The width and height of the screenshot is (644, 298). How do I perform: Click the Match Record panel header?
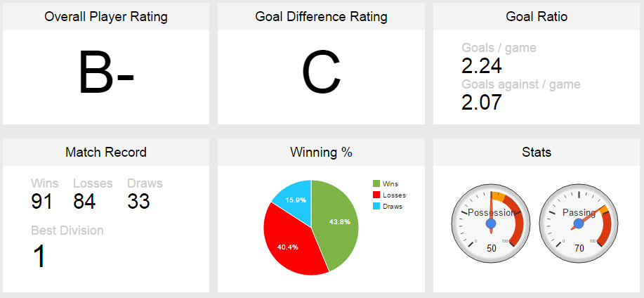pos(106,152)
